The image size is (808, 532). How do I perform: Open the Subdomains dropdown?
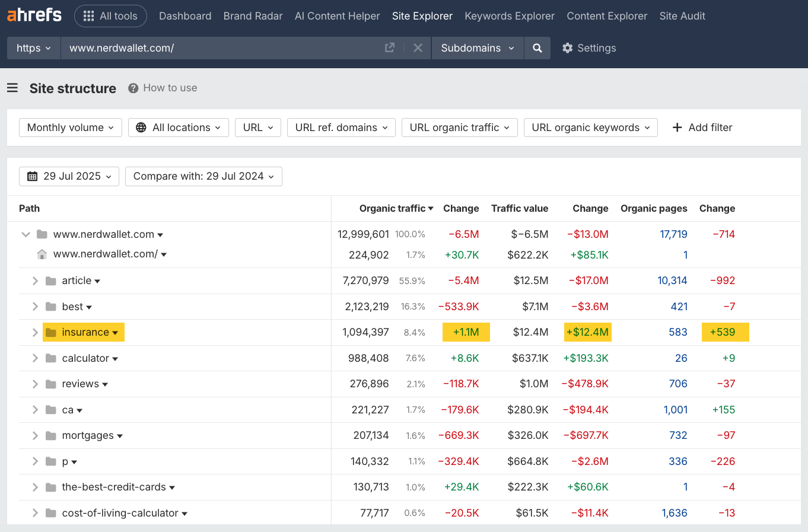tap(477, 48)
